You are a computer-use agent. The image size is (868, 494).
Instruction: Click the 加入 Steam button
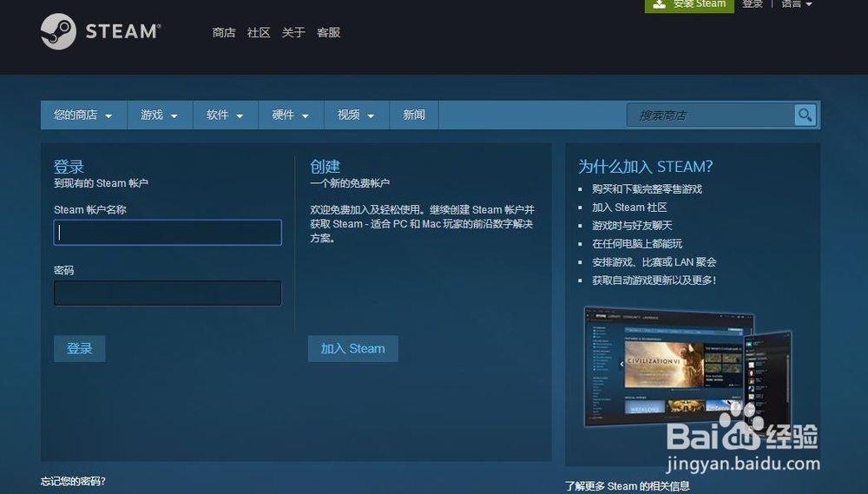click(352, 348)
